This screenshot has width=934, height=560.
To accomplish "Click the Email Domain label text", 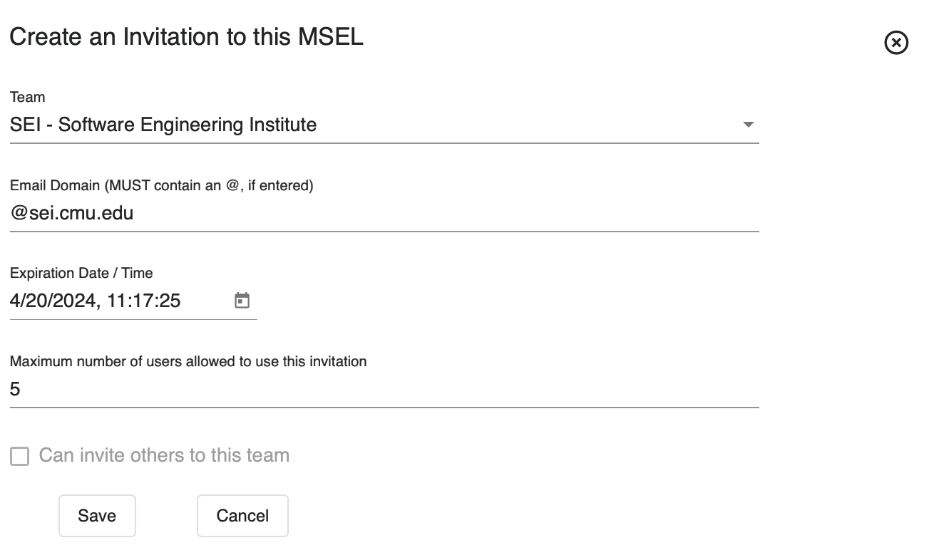I will (161, 185).
